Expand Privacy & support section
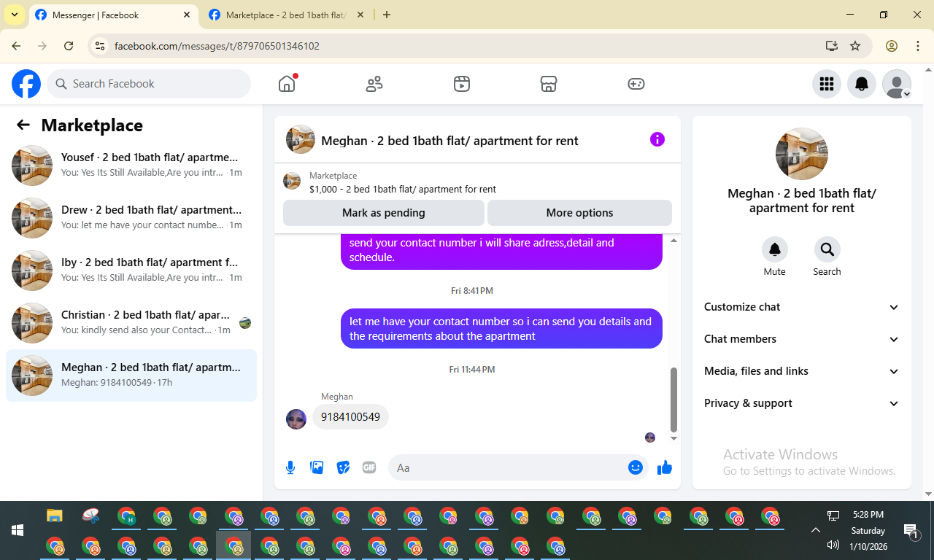 802,403
